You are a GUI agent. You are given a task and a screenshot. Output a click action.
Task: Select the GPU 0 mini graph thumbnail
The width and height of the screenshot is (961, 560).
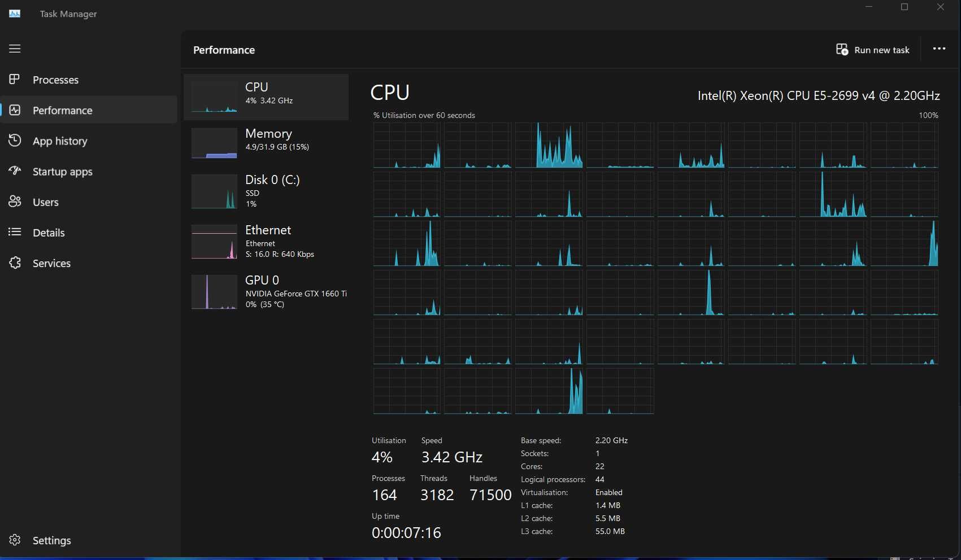[214, 292]
